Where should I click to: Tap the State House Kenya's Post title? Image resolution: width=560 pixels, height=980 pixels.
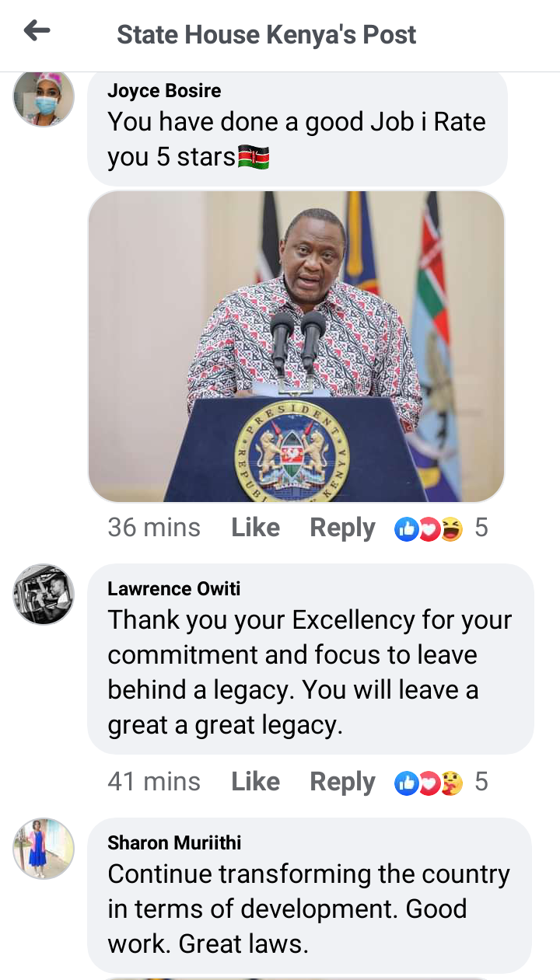point(267,35)
